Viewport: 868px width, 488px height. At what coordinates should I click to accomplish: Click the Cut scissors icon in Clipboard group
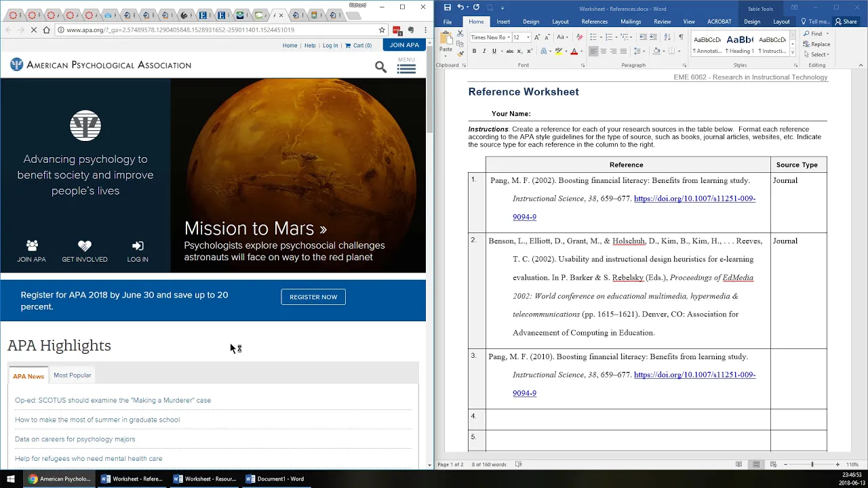click(x=460, y=33)
